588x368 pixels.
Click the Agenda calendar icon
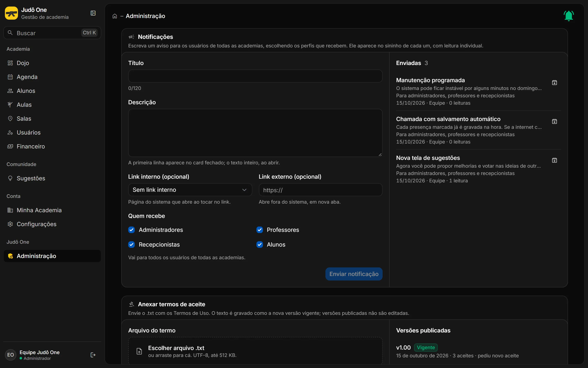(x=10, y=77)
